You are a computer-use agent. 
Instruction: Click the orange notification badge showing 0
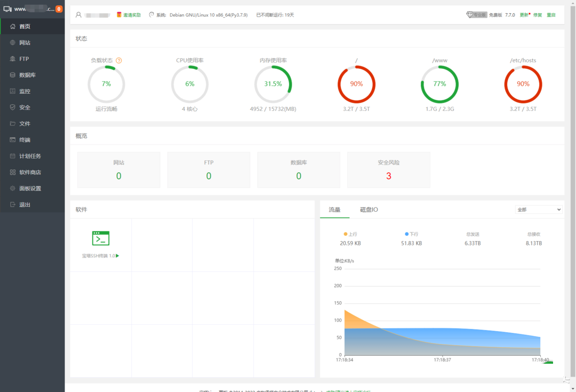point(59,9)
